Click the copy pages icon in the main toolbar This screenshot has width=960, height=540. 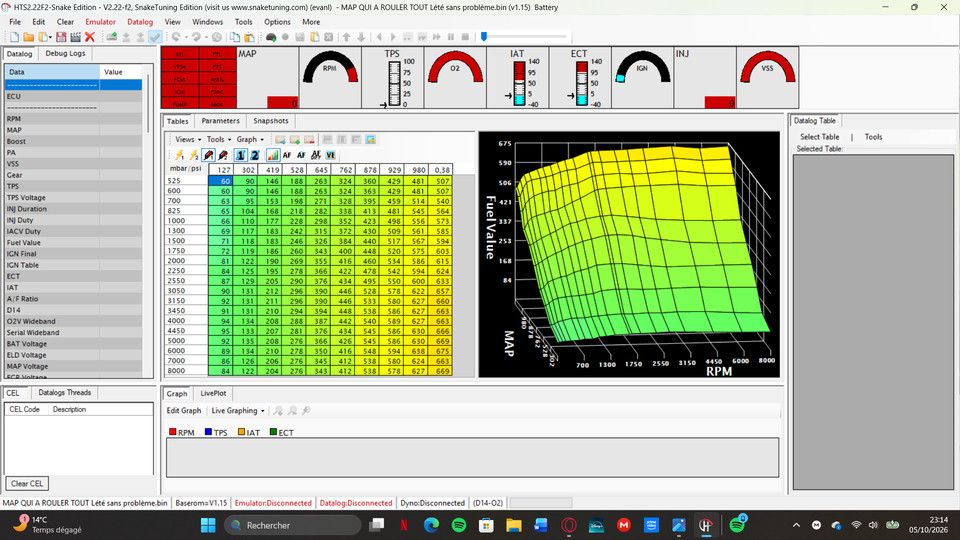(234, 37)
